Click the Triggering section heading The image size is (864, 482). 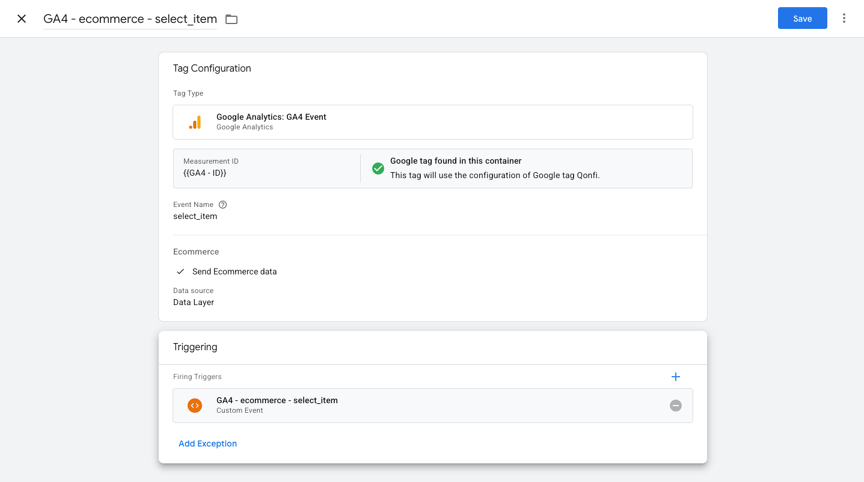pyautogui.click(x=195, y=347)
